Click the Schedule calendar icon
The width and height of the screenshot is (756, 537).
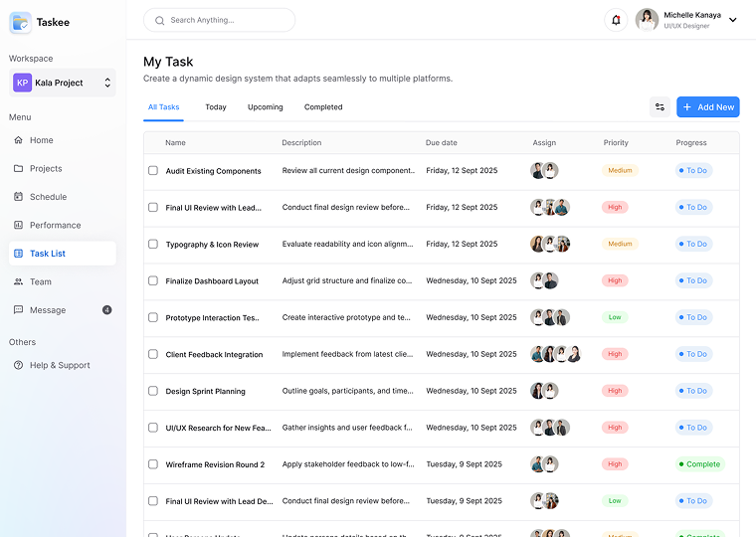18,197
